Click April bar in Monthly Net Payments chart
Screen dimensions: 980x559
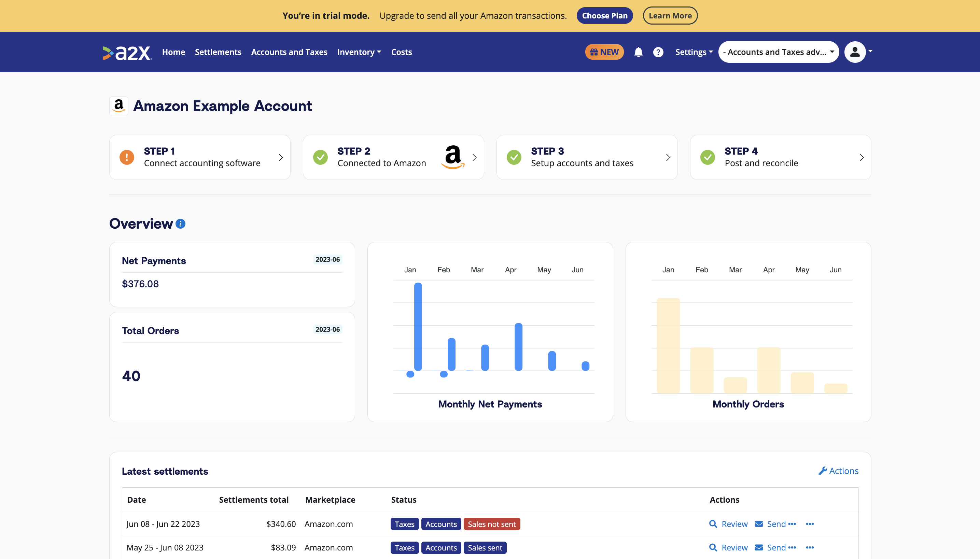518,347
